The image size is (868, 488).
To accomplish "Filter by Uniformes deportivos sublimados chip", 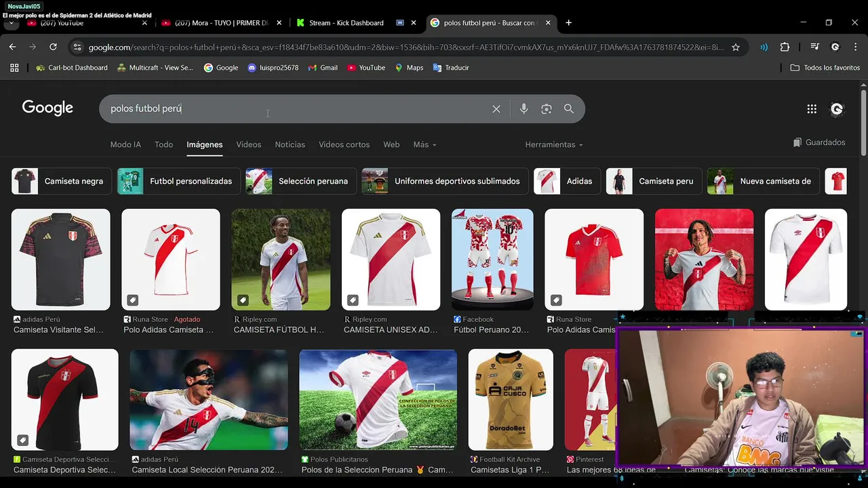I will [x=445, y=181].
